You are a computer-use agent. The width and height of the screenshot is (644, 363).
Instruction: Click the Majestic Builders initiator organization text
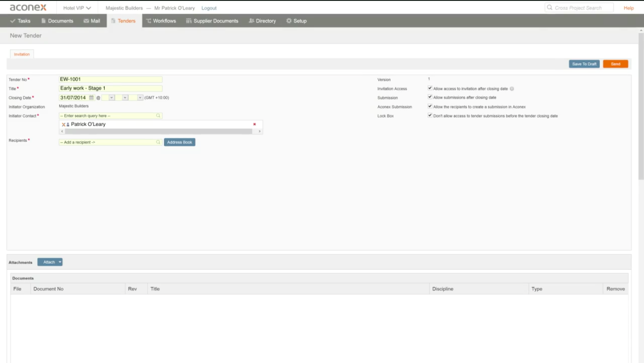74,106
